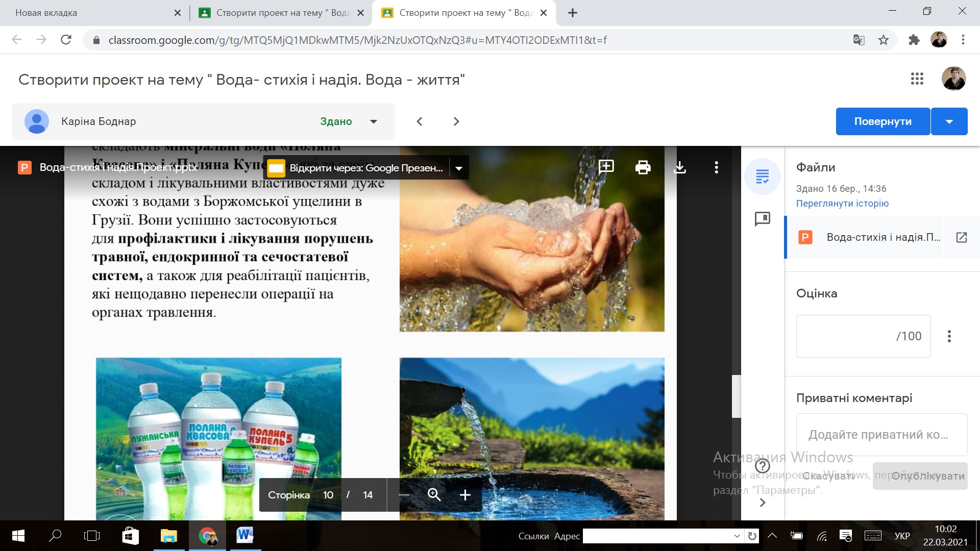Open Word from the taskbar
Screen dimensions: 980x551
click(x=245, y=536)
